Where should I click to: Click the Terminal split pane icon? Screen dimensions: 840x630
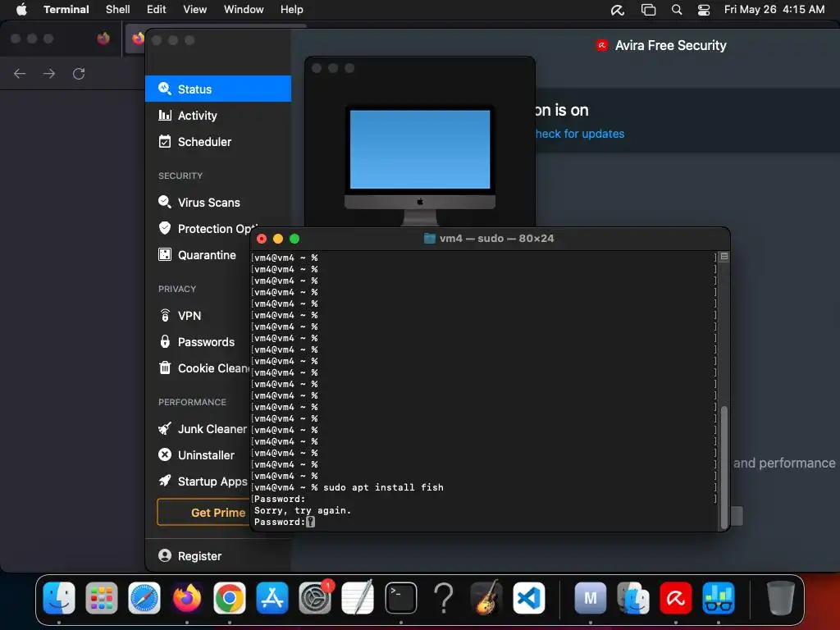[x=724, y=257]
